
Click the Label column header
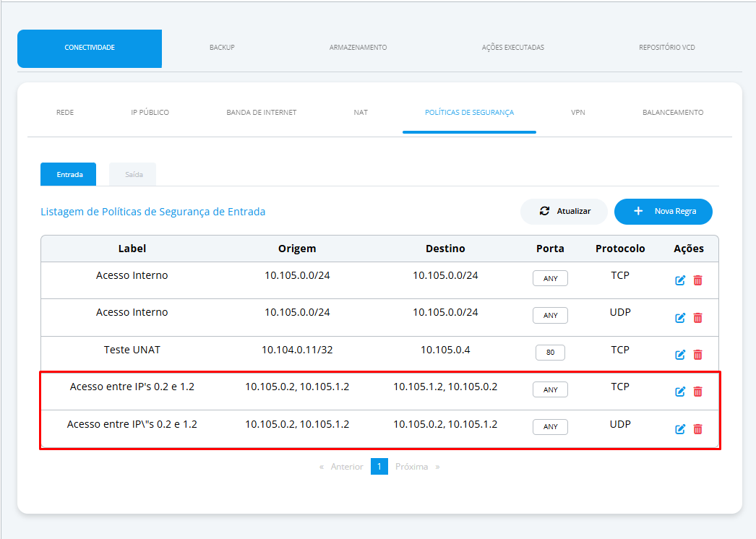tap(132, 249)
